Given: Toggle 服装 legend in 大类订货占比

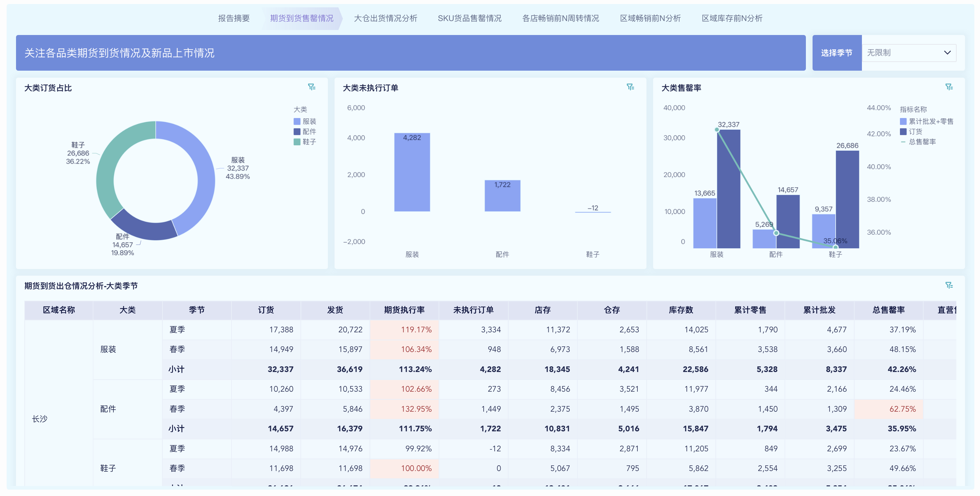Looking at the screenshot, I should click(297, 121).
